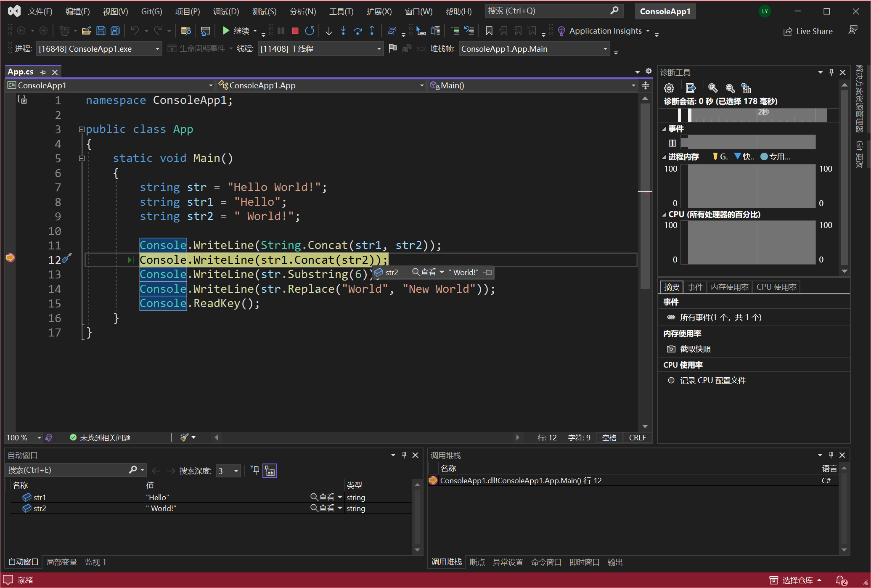Screen dimensions: 871x588
Task: Take memory snapshot via camera icon
Action: 671,349
